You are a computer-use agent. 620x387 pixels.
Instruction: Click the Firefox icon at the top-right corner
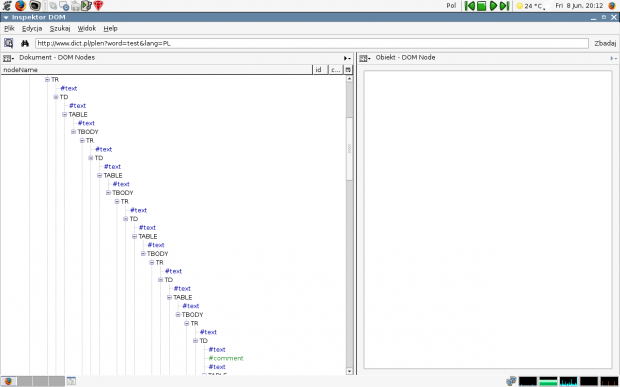click(612, 6)
